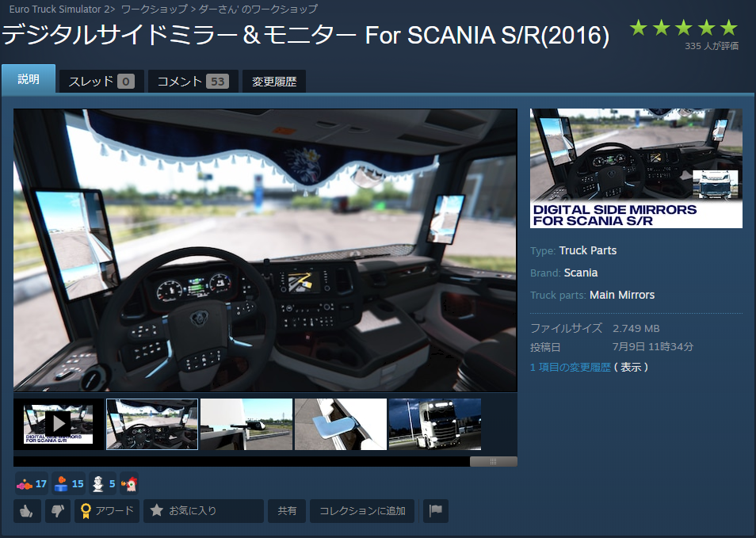The width and height of the screenshot is (756, 538).
Task: Click the Main Mirrors truck parts tag
Action: (622, 295)
